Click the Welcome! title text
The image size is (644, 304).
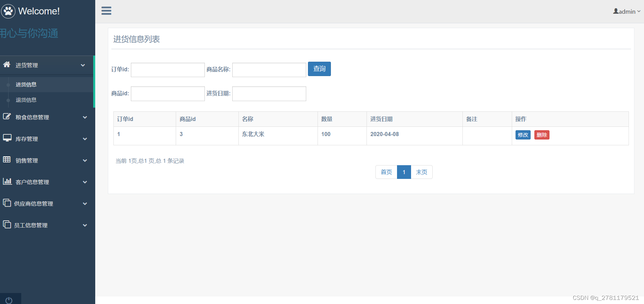pos(39,11)
